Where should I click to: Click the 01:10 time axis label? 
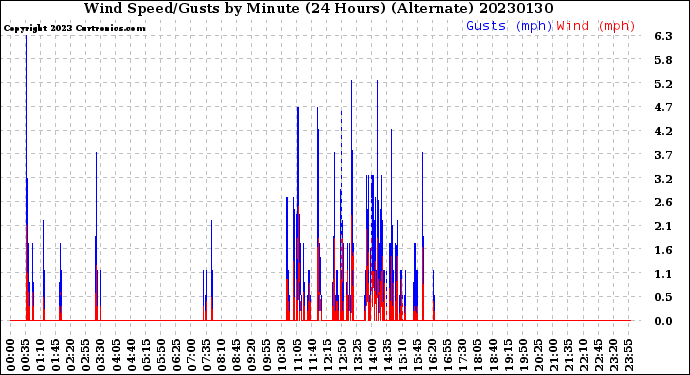(40, 355)
